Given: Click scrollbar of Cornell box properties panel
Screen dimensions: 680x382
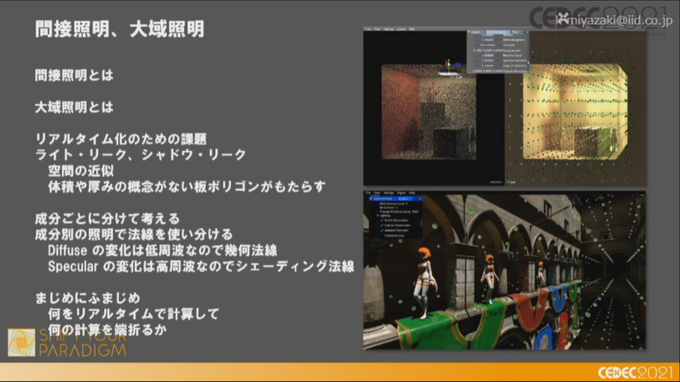Looking at the screenshot, I should [529, 62].
